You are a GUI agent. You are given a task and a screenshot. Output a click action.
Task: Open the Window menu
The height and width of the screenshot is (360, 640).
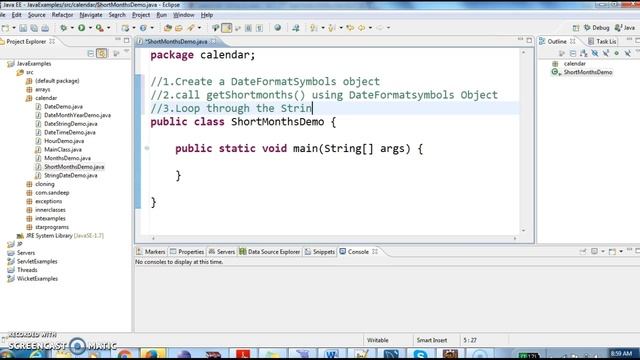(183, 15)
